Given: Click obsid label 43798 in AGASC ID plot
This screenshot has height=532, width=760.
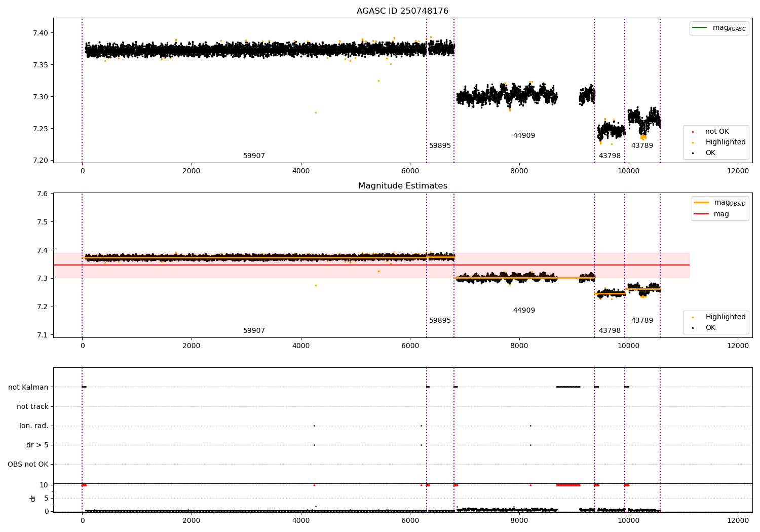Looking at the screenshot, I should point(610,156).
